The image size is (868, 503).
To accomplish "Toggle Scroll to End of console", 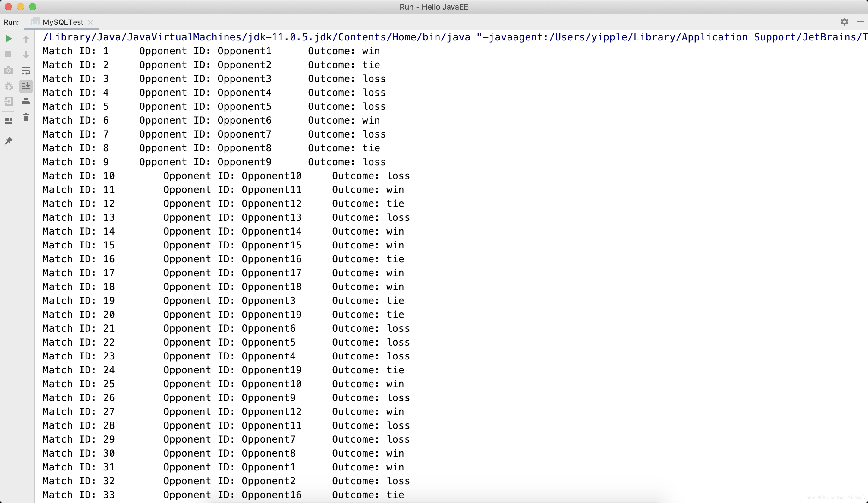I will tap(26, 86).
